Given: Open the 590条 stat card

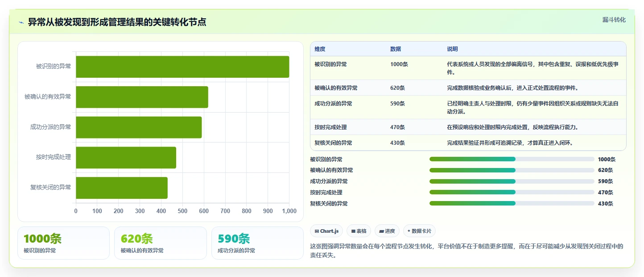Looking at the screenshot, I should tap(257, 243).
